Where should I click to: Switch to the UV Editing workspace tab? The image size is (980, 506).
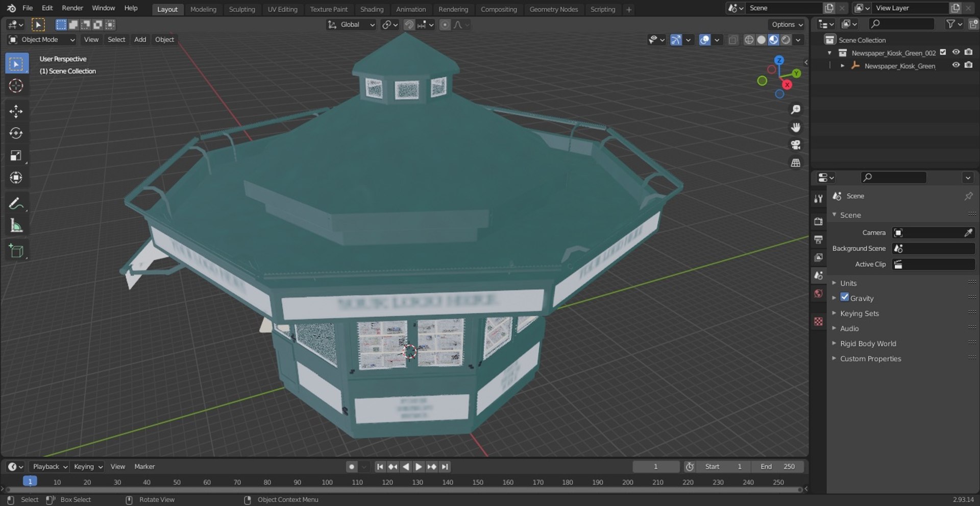(x=283, y=9)
